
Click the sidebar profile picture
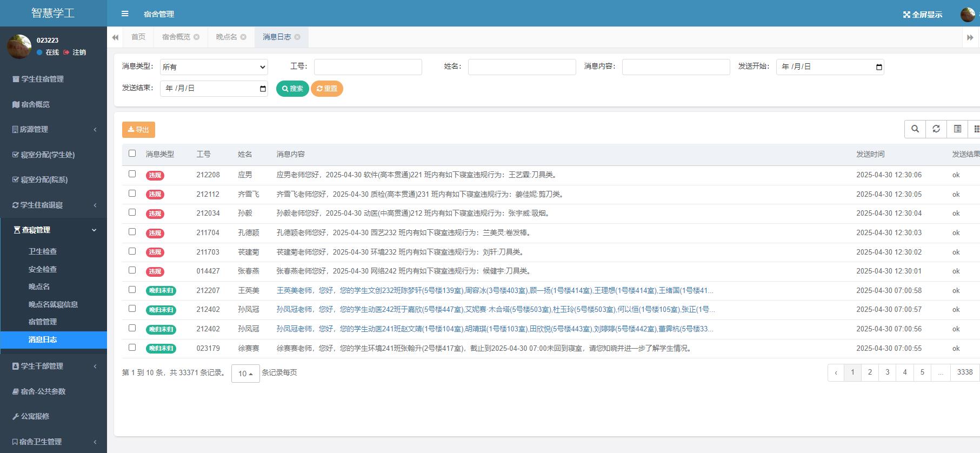click(x=19, y=46)
